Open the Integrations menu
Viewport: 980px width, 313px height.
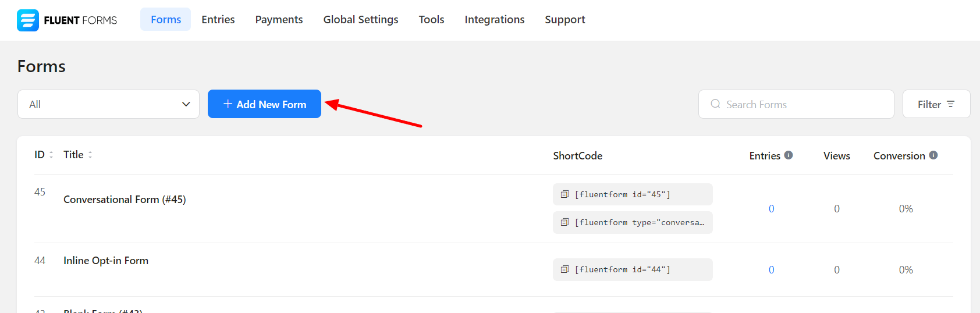point(494,20)
